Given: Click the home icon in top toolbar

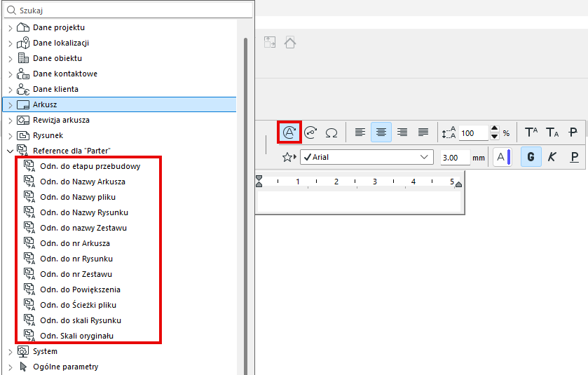Looking at the screenshot, I should click(290, 42).
